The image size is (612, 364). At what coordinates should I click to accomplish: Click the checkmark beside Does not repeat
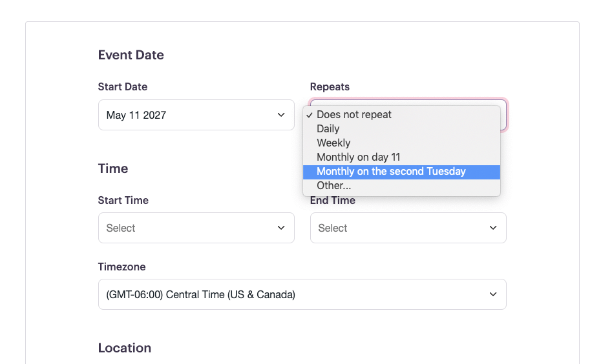click(310, 115)
